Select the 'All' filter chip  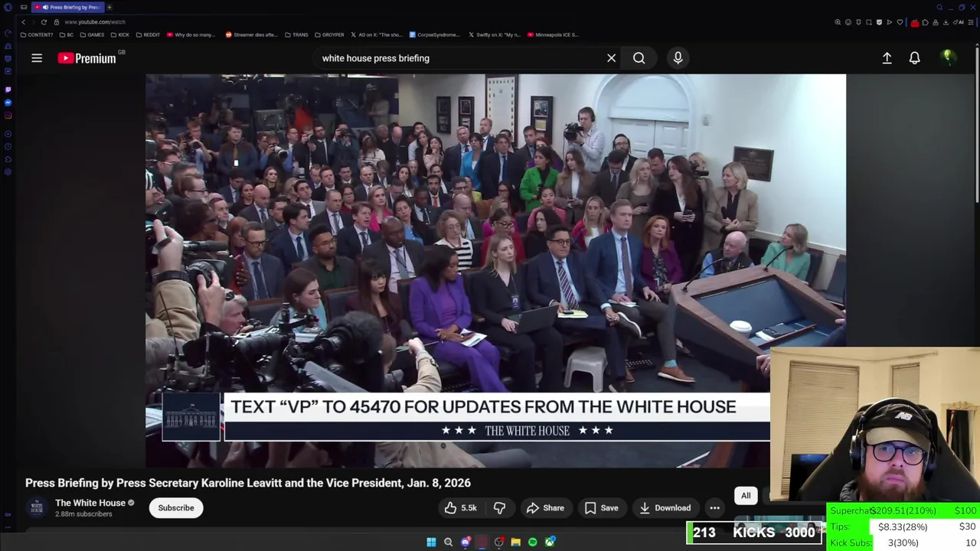pos(746,496)
